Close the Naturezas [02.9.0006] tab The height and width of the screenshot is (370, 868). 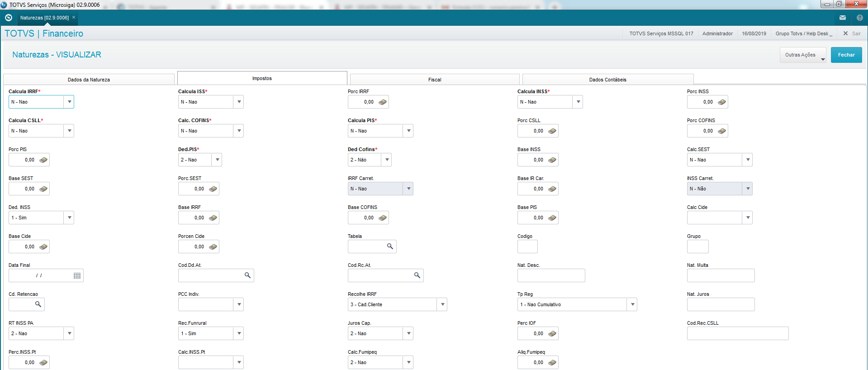point(74,17)
